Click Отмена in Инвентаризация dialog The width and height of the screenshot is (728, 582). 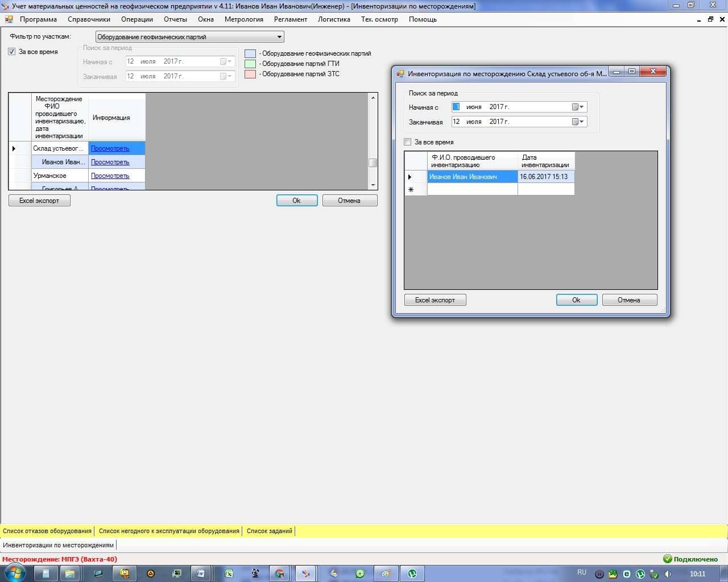pyautogui.click(x=629, y=300)
